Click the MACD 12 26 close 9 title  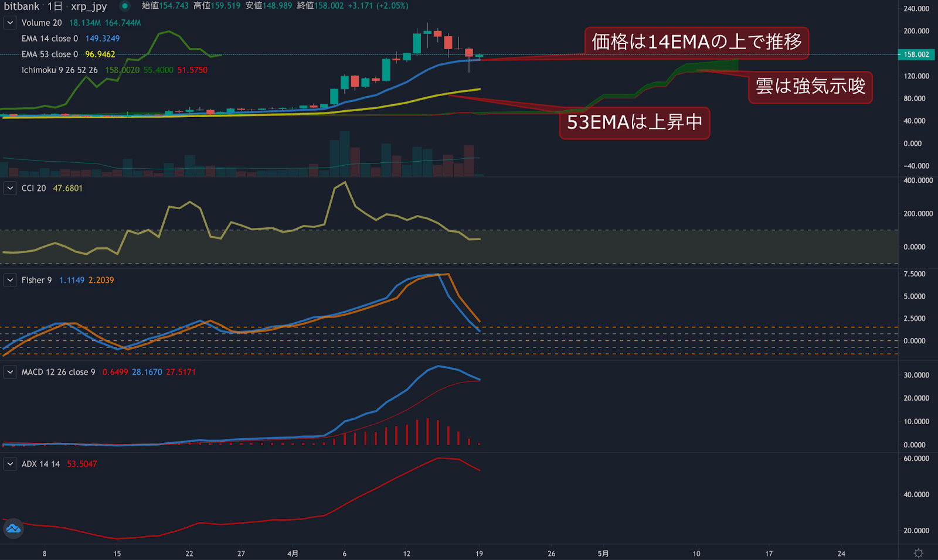pyautogui.click(x=59, y=372)
